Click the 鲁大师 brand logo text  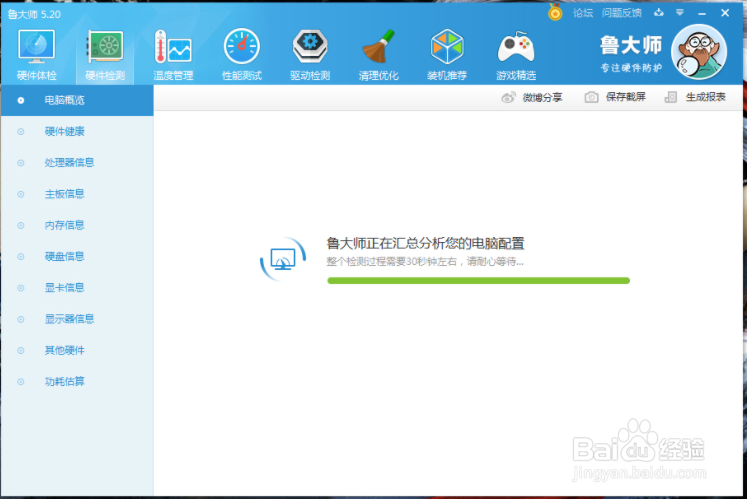(631, 46)
